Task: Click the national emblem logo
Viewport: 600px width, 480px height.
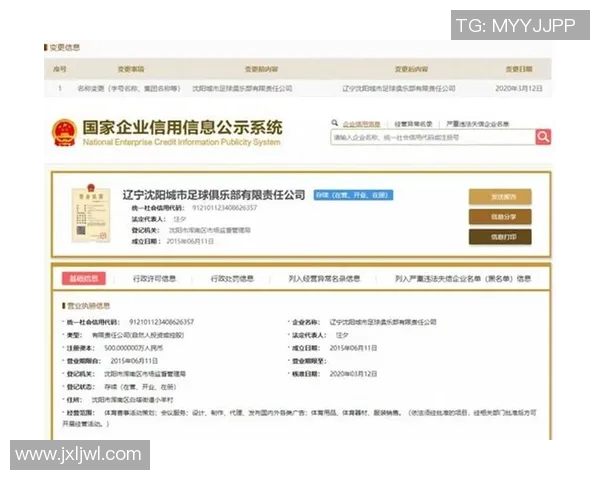Action: (64, 132)
